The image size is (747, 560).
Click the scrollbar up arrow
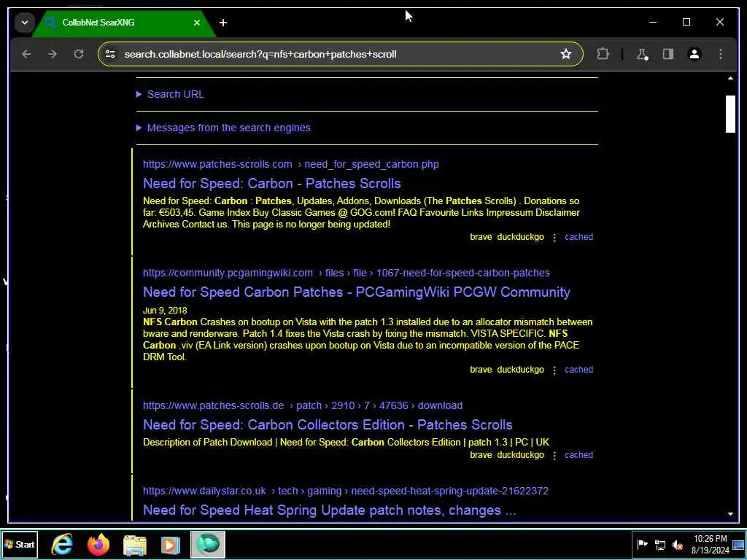(x=730, y=78)
